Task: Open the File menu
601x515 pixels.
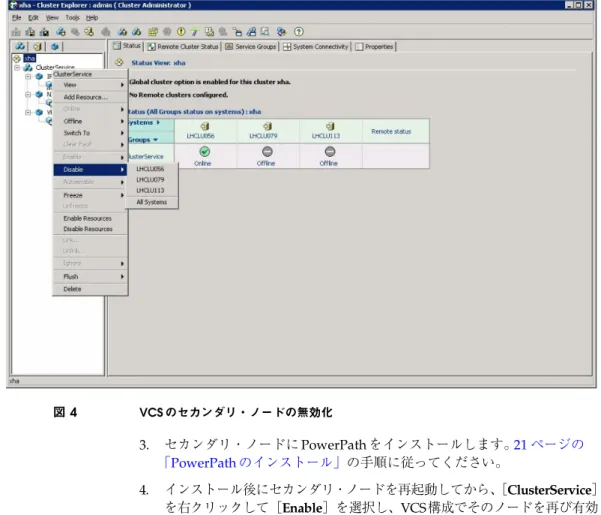Action: (x=16, y=18)
